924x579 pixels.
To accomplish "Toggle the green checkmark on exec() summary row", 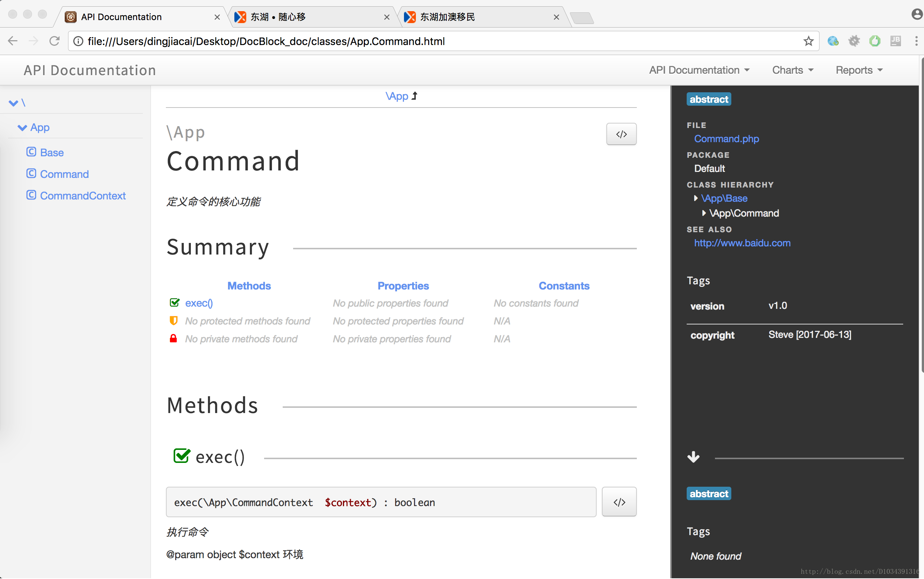I will 175,303.
